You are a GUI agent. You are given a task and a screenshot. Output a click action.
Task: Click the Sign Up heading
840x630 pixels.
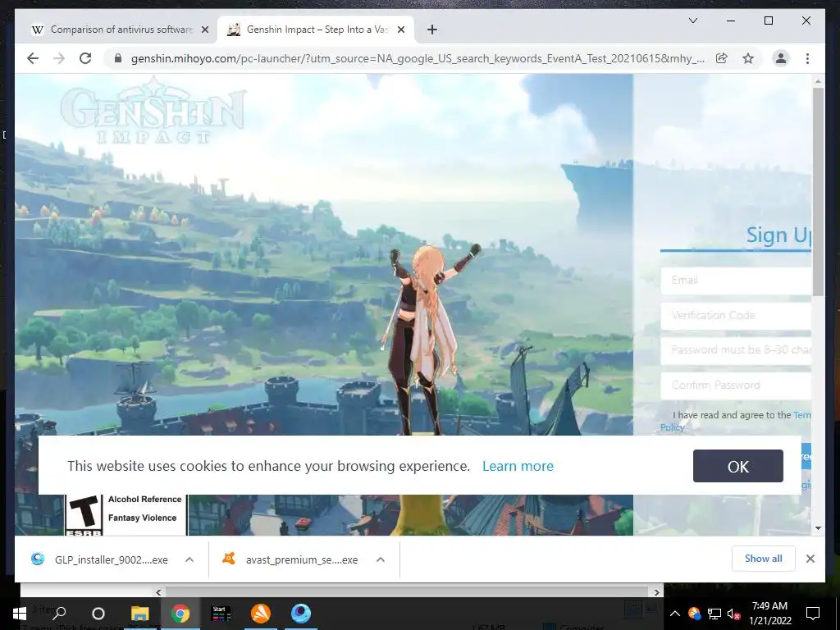pyautogui.click(x=779, y=235)
